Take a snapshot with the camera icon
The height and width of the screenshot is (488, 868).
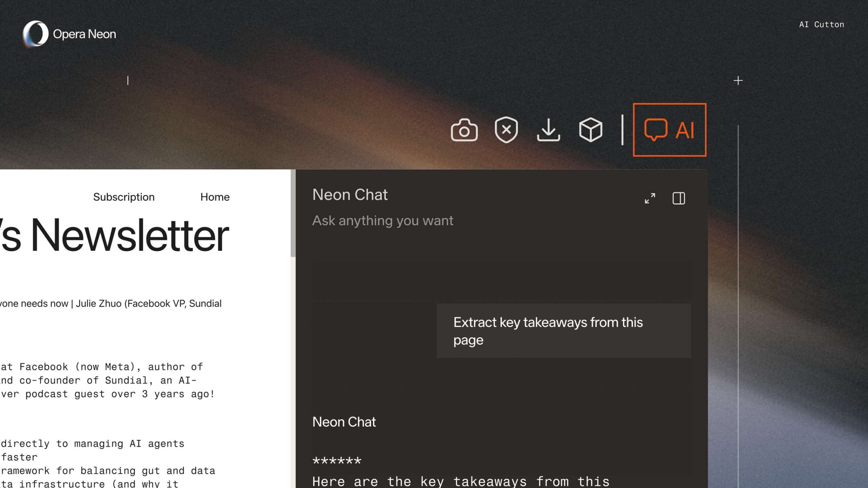pyautogui.click(x=464, y=130)
